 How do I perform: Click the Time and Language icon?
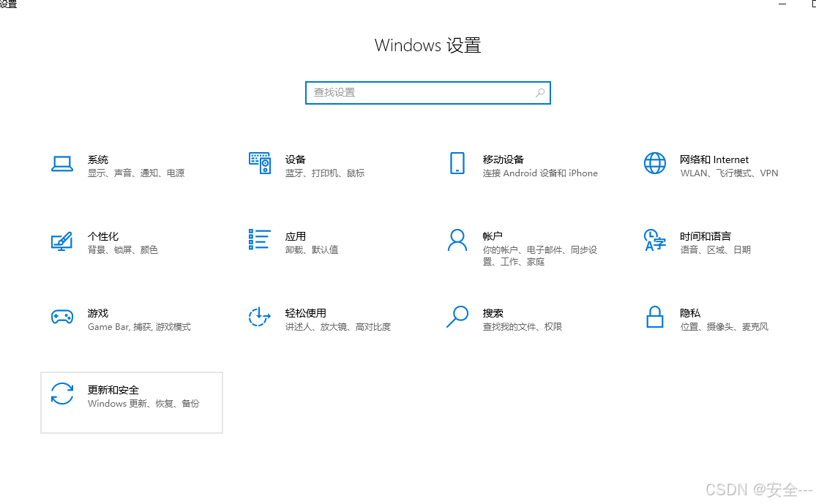(655, 241)
